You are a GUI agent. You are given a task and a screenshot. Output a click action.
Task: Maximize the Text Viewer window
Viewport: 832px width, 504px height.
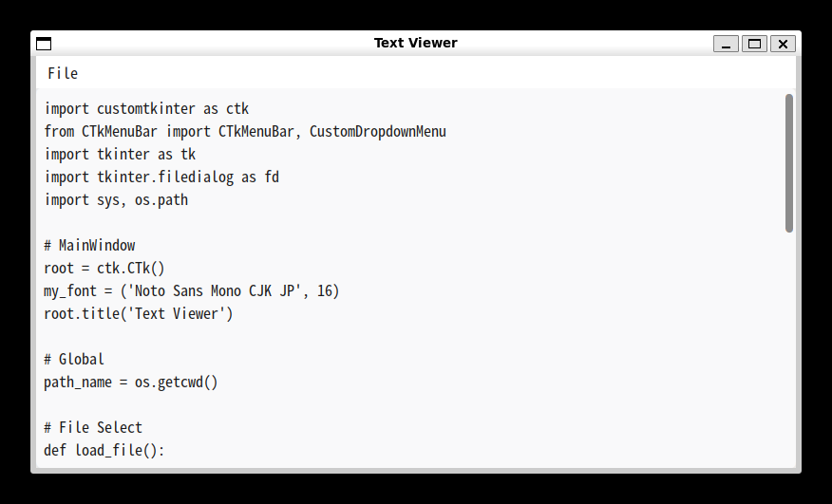click(x=754, y=43)
